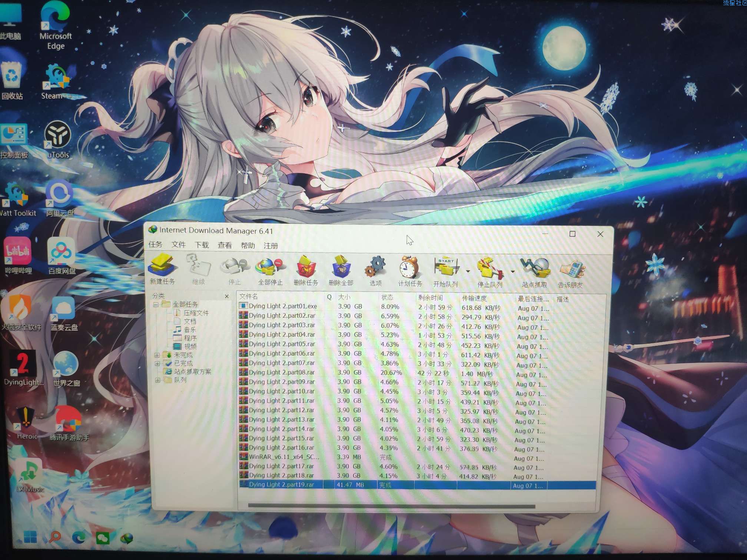747x560 pixels.
Task: Select the WinRAR_v6.11_x64_SC download row
Action: click(x=418, y=457)
